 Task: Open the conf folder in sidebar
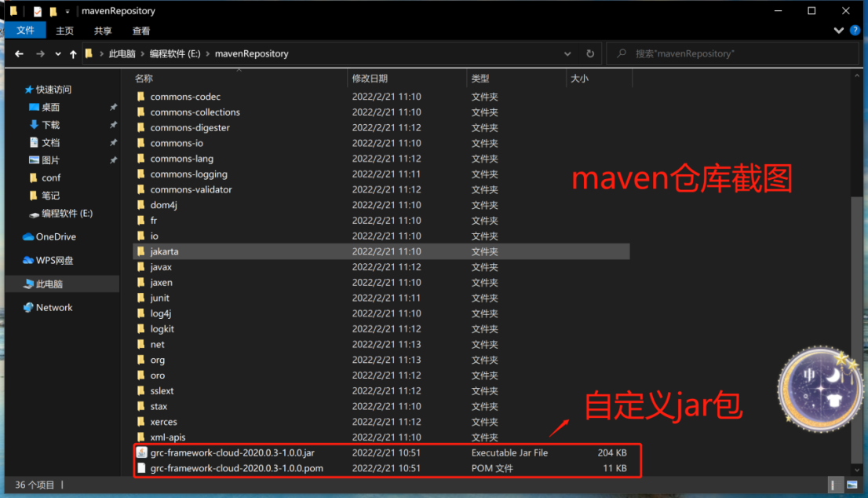51,178
